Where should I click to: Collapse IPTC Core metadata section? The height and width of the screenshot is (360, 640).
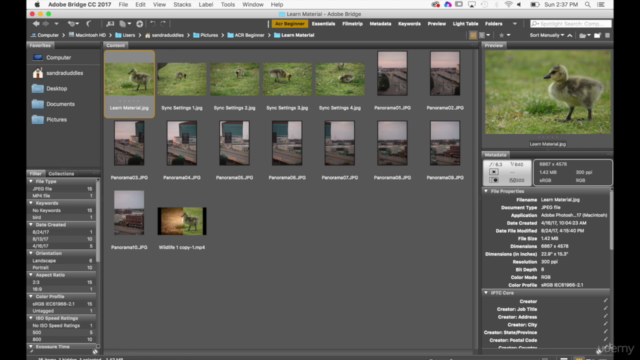pyautogui.click(x=486, y=293)
